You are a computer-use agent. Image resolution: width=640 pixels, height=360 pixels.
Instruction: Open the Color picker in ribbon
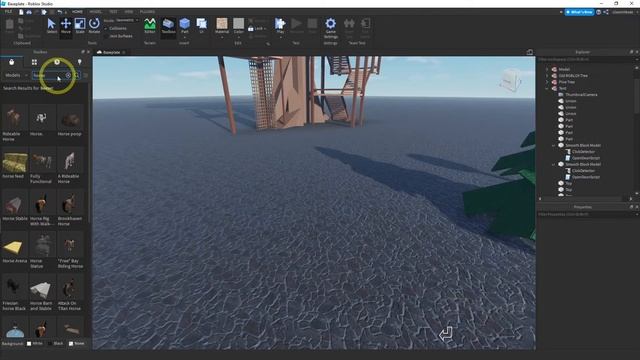coord(238,27)
